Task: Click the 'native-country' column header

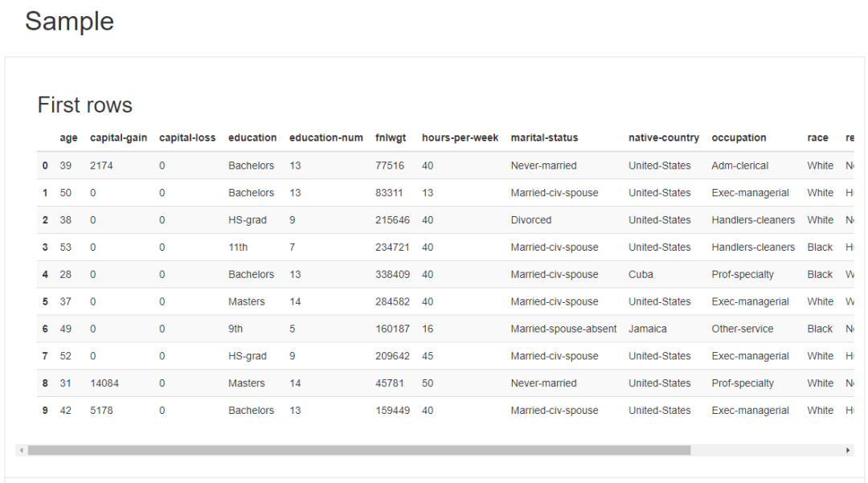Action: (663, 138)
